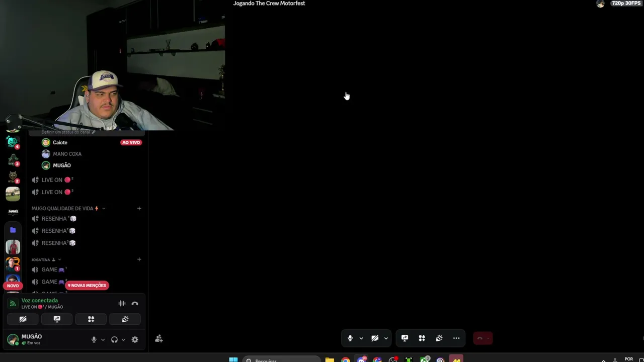Open Google Chrome from the taskbar
Screen dimensions: 644x362
point(346,360)
